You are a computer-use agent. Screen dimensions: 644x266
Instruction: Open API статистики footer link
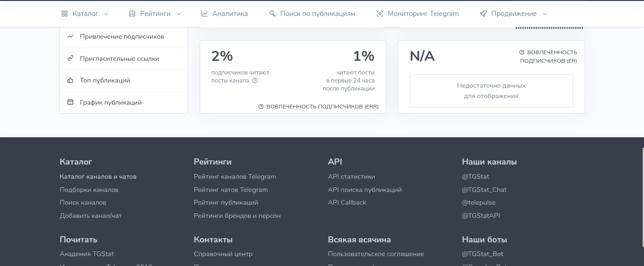tap(351, 177)
